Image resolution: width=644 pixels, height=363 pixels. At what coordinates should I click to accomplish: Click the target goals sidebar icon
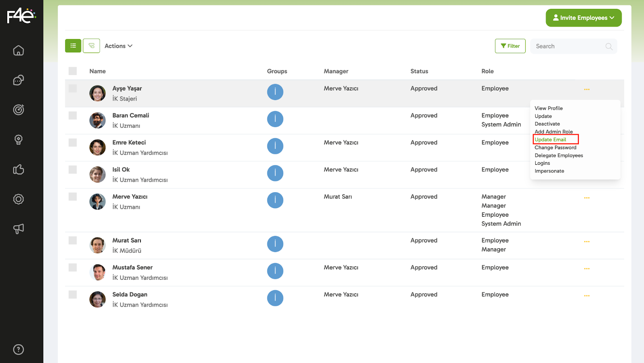point(19,110)
